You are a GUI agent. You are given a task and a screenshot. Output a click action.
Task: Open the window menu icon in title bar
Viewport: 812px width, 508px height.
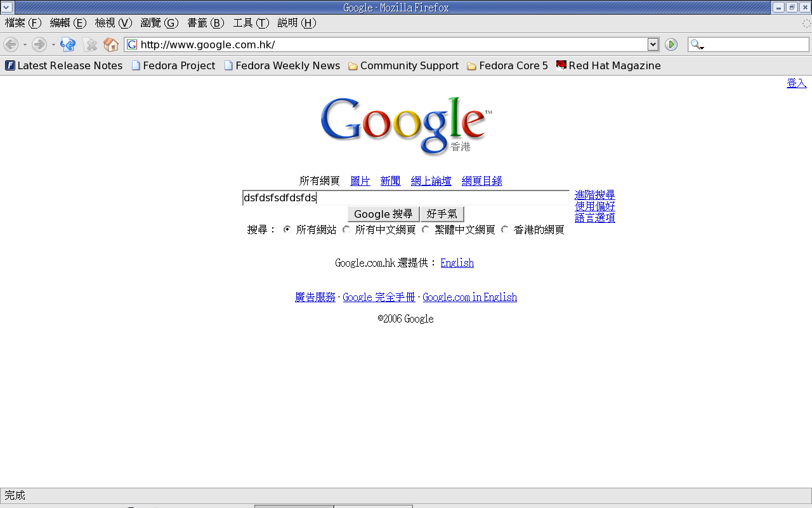[6, 7]
